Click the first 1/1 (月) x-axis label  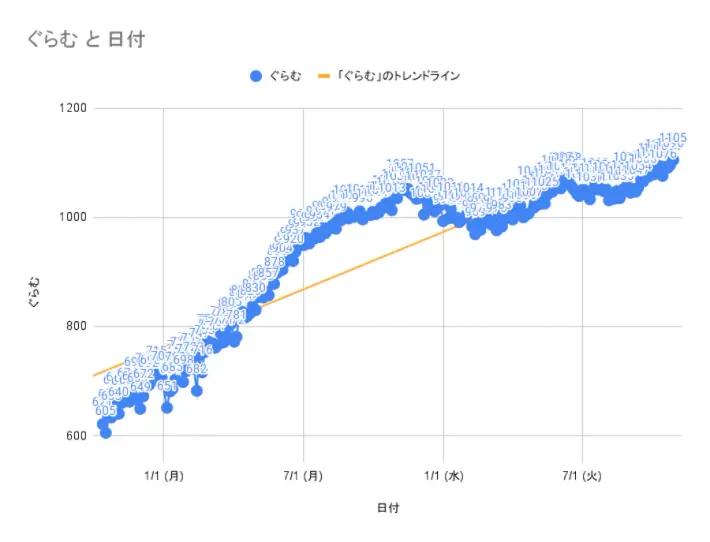163,475
